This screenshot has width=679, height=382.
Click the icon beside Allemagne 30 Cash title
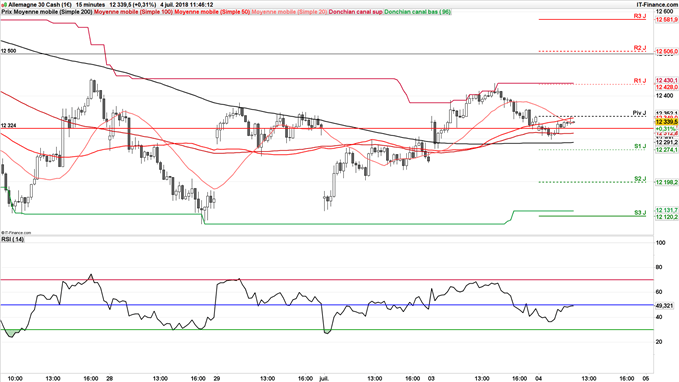pos(4,5)
